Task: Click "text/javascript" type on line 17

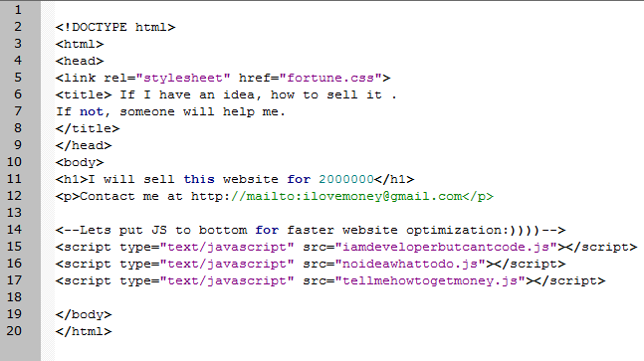Action: pos(227,280)
